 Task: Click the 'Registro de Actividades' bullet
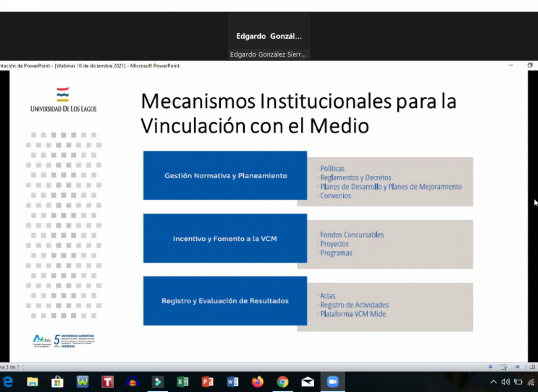354,305
